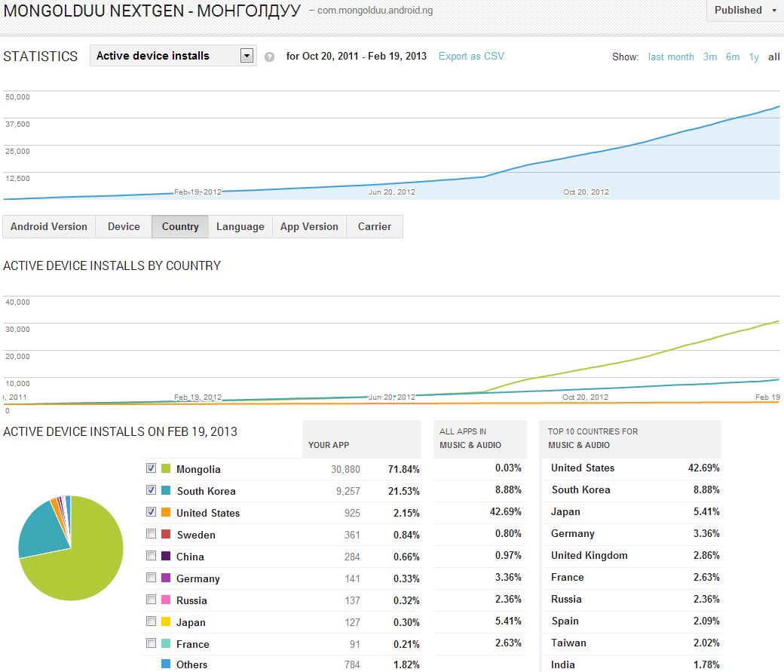Click United Kingdom in top countries list
The width and height of the screenshot is (784, 672).
click(x=589, y=555)
